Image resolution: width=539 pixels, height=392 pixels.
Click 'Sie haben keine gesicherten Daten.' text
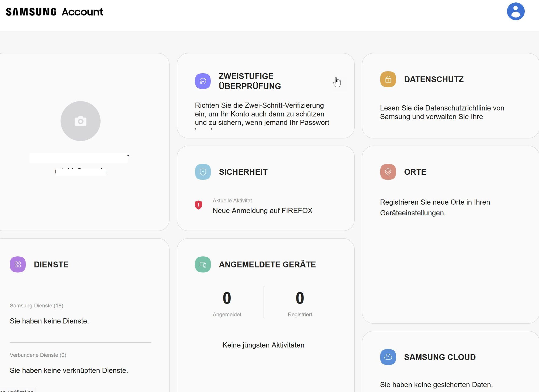[x=436, y=385]
